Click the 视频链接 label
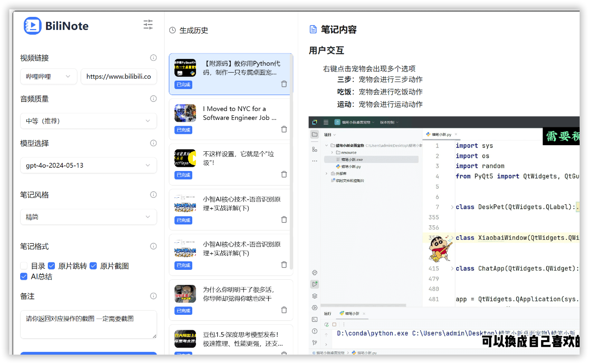 34,58
